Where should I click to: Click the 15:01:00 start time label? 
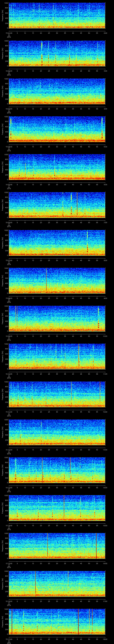[x=9, y=33]
